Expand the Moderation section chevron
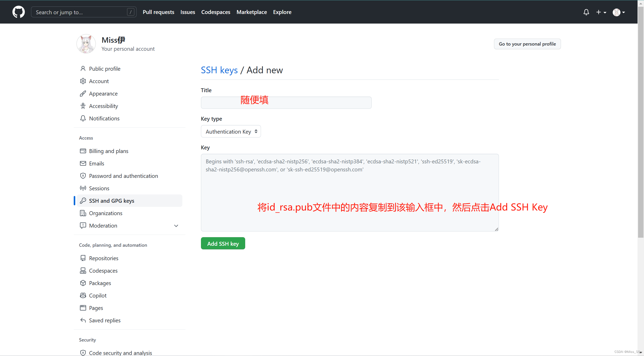The width and height of the screenshot is (644, 356). [176, 226]
